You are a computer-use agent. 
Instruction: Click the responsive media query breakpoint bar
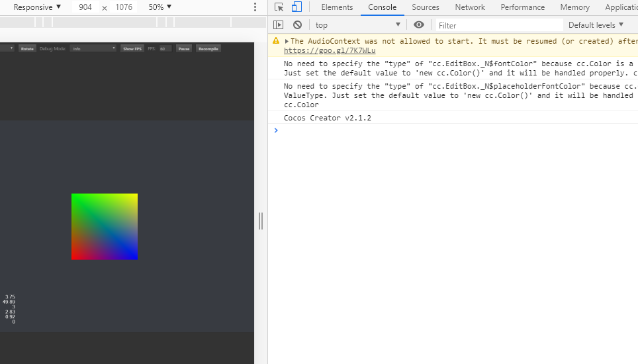coord(133,23)
